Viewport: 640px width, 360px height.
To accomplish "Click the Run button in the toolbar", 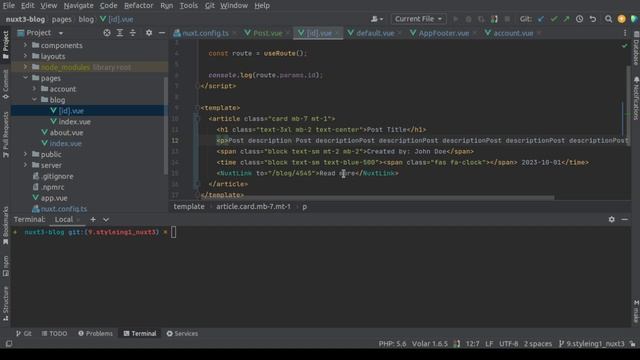I will (x=456, y=19).
